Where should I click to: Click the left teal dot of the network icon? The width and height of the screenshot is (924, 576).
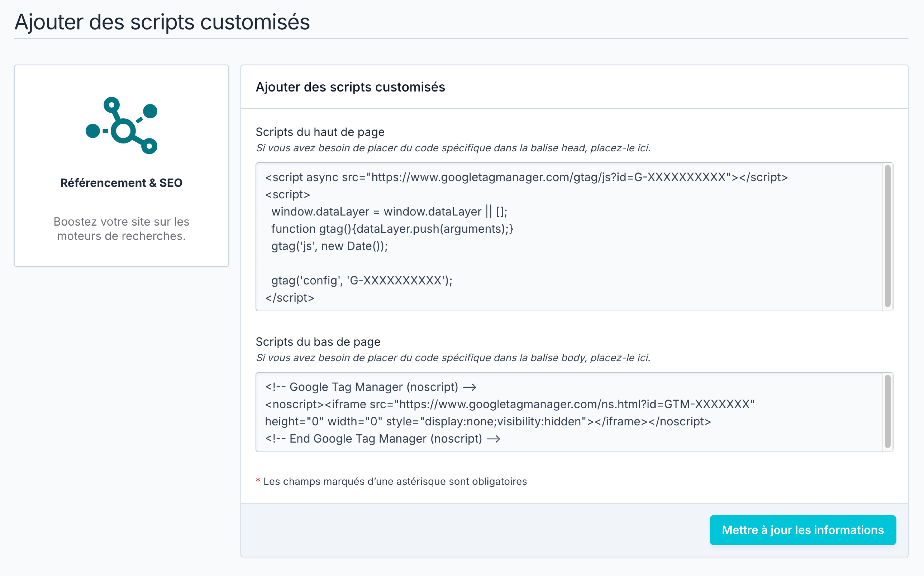click(92, 131)
